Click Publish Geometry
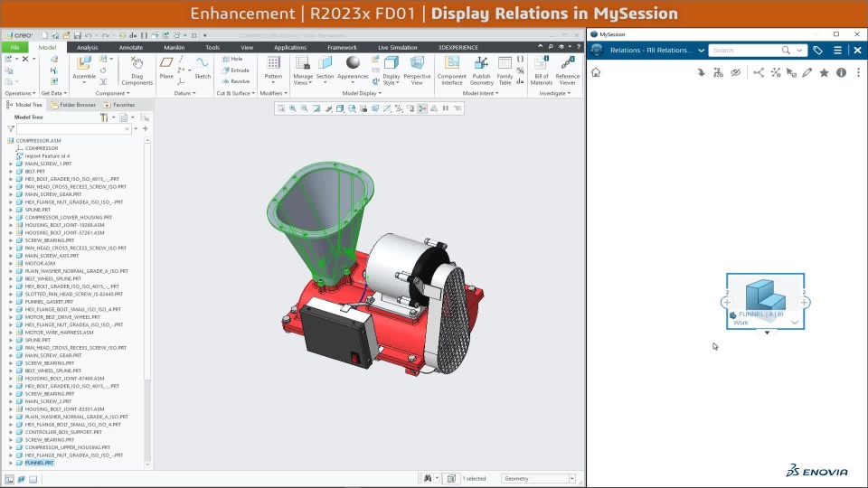The width and height of the screenshot is (868, 488). tap(481, 70)
